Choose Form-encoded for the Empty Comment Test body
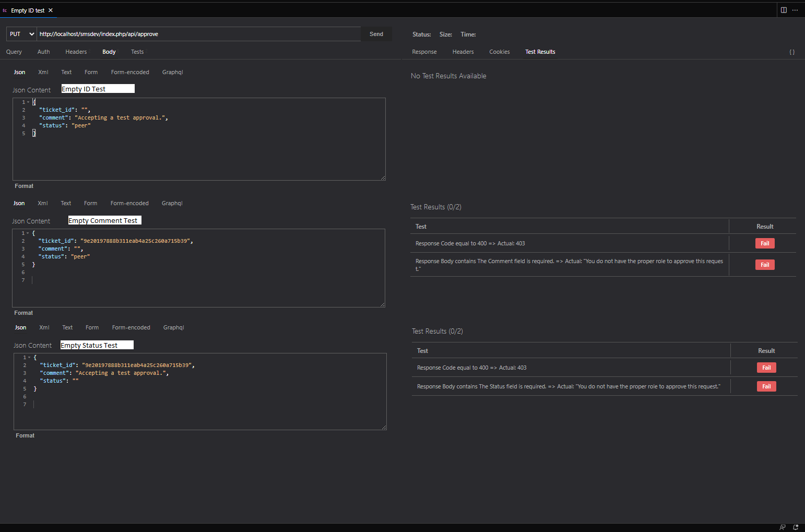805x532 pixels. (129, 203)
